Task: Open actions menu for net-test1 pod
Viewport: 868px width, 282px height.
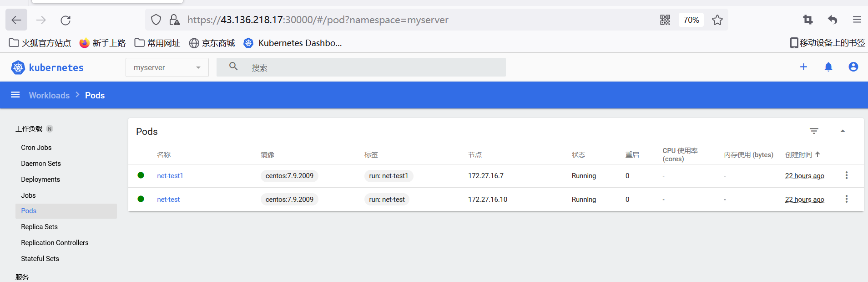Action: [x=846, y=175]
